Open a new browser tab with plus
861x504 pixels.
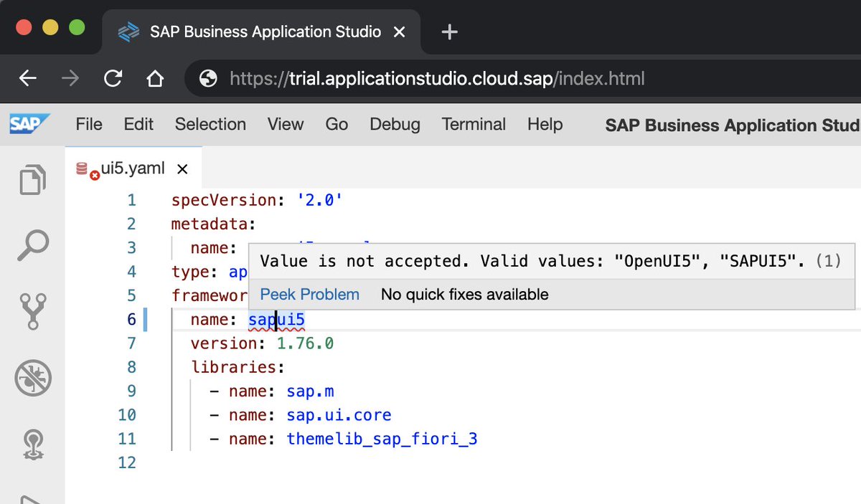[449, 32]
